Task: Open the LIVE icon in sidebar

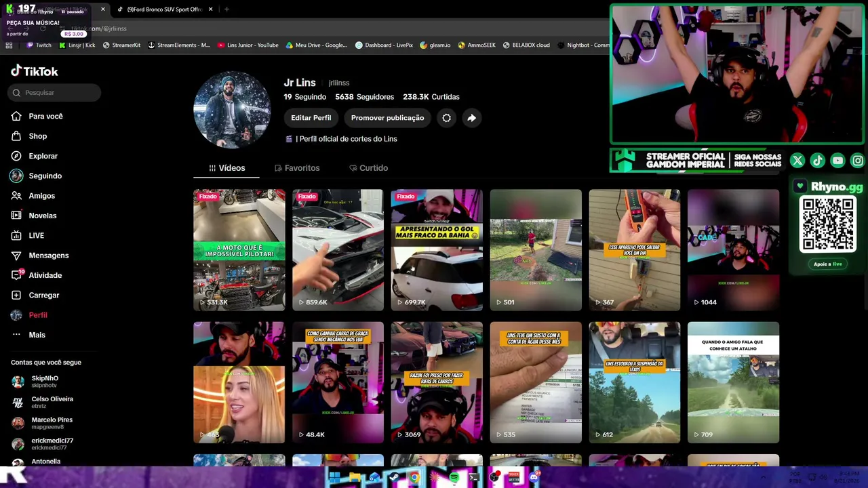Action: point(16,236)
